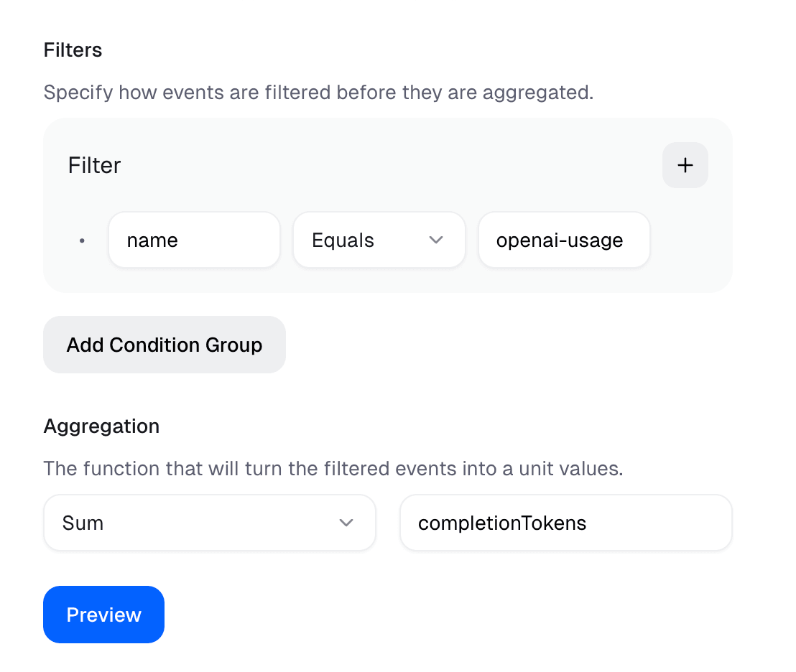Open the Equals operator dropdown
This screenshot has width=796, height=672.
pyautogui.click(x=379, y=240)
